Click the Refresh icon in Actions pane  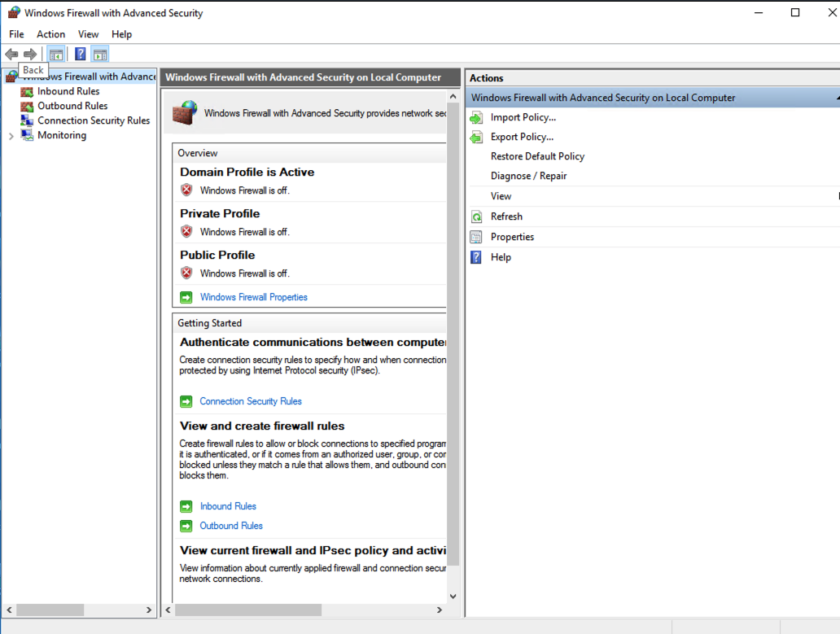[x=476, y=216]
